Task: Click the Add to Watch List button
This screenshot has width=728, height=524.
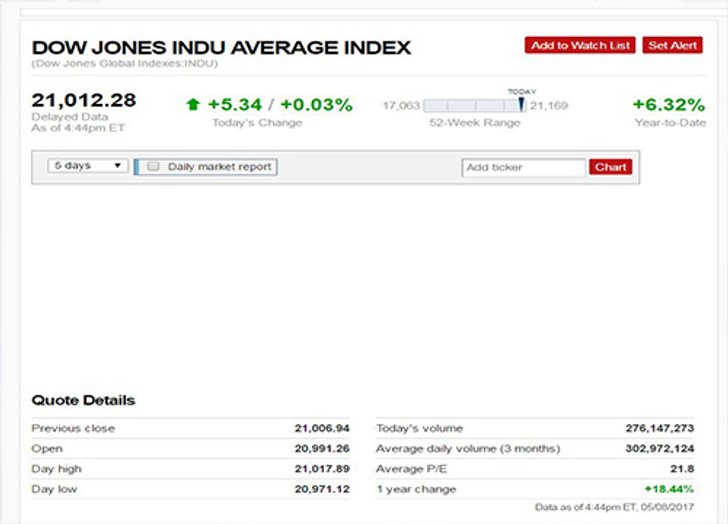Action: (580, 45)
